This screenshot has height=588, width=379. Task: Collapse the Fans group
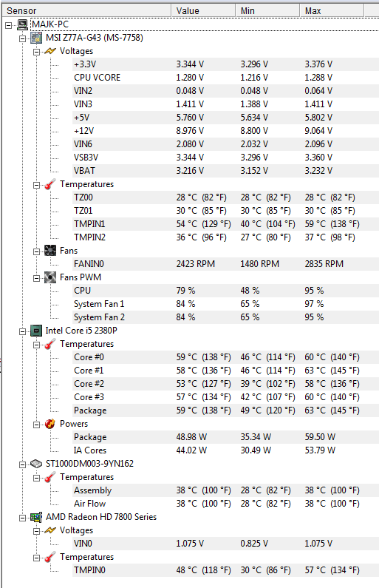point(36,251)
